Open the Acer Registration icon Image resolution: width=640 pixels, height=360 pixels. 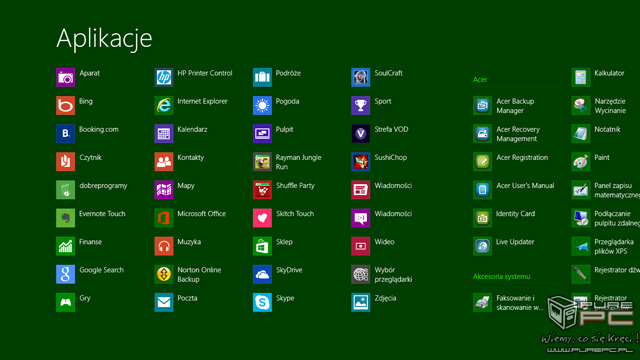[x=482, y=162]
